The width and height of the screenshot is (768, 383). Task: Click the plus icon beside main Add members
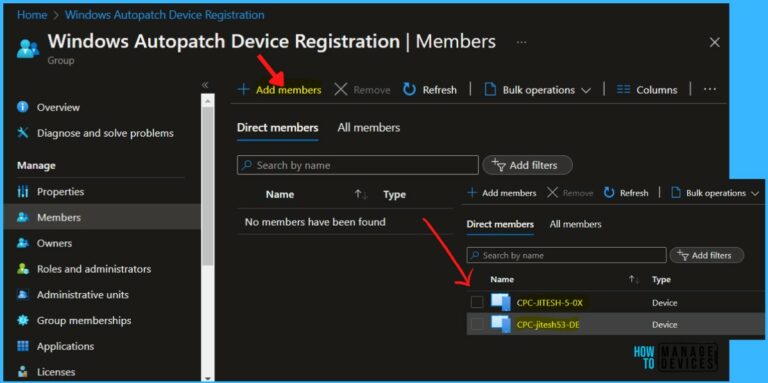click(x=243, y=90)
